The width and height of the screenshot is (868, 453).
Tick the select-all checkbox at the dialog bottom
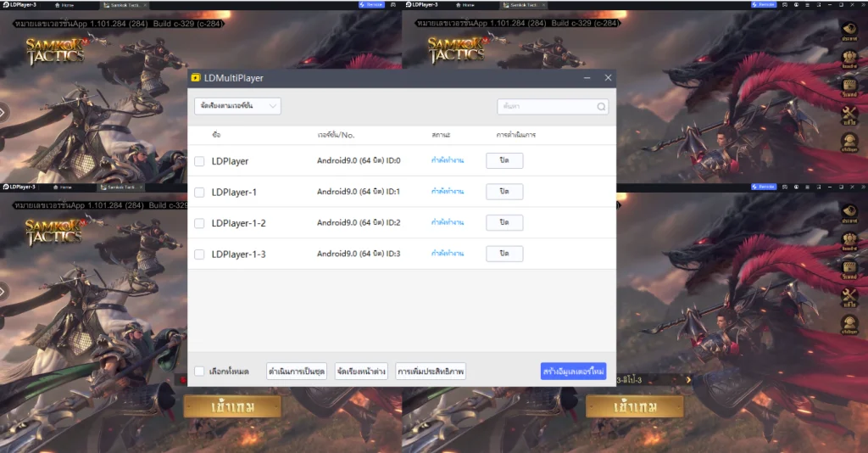pyautogui.click(x=199, y=371)
